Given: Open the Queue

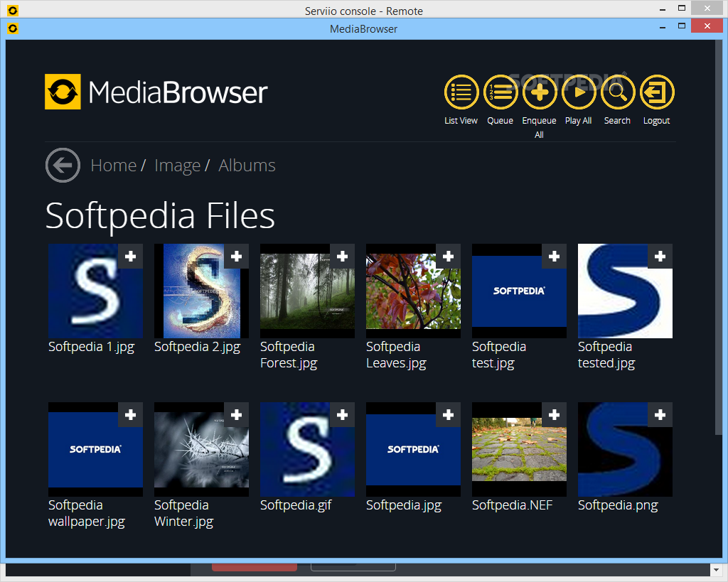Looking at the screenshot, I should click(x=500, y=92).
